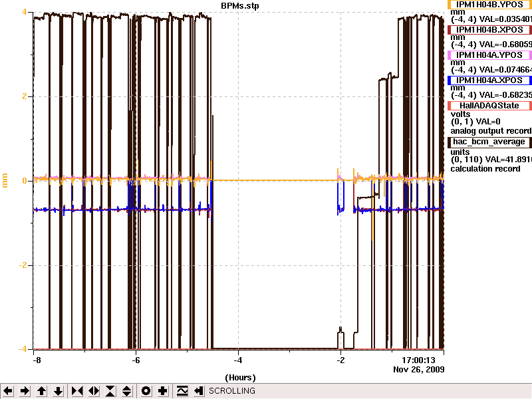Click the y-axis value 0 label
Image resolution: width=532 pixels, height=399 pixels.
coord(25,181)
